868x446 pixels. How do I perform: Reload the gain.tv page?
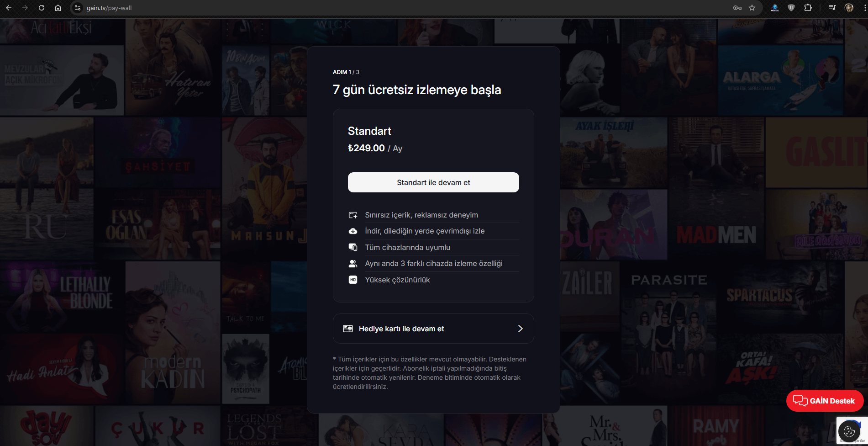[x=42, y=8]
